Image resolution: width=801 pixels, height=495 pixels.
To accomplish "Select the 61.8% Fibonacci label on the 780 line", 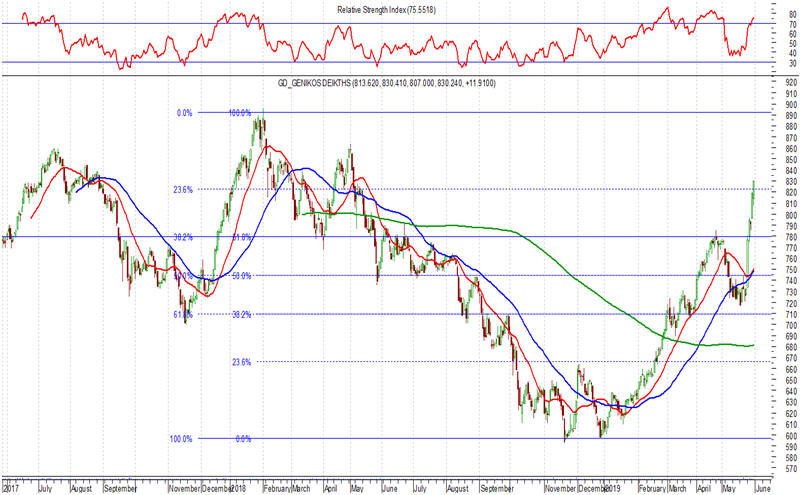I will (x=242, y=237).
